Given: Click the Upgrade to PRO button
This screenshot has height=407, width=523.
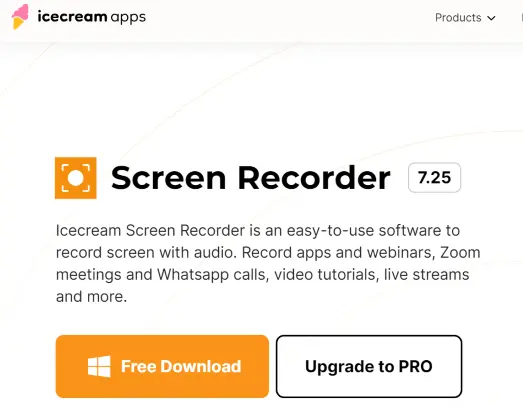Looking at the screenshot, I should [x=369, y=366].
